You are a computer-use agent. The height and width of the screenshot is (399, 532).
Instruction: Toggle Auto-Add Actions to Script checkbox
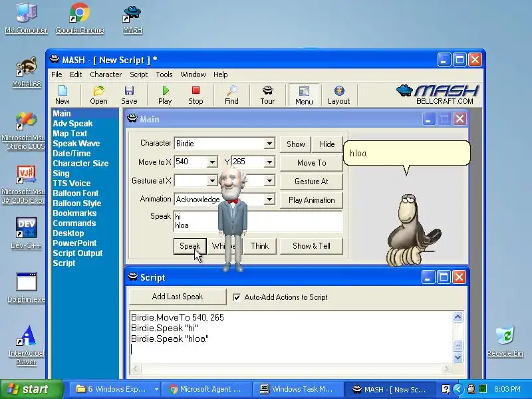pos(237,297)
